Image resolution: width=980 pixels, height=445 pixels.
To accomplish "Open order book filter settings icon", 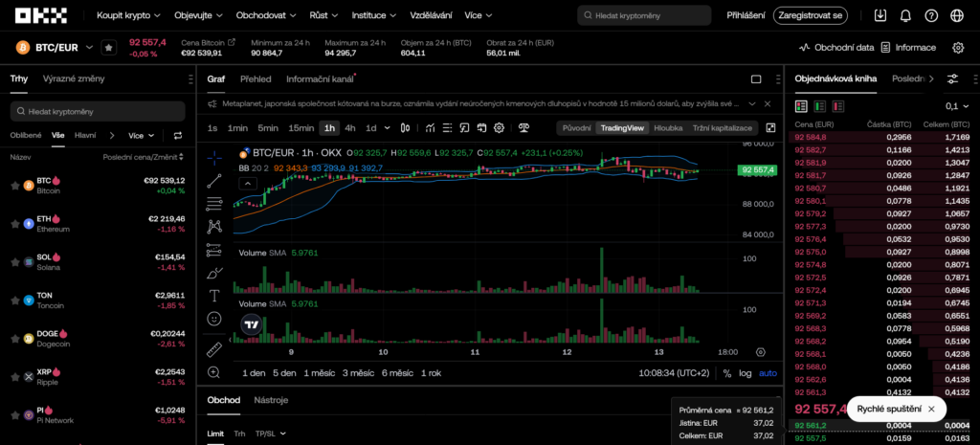I will [x=952, y=78].
